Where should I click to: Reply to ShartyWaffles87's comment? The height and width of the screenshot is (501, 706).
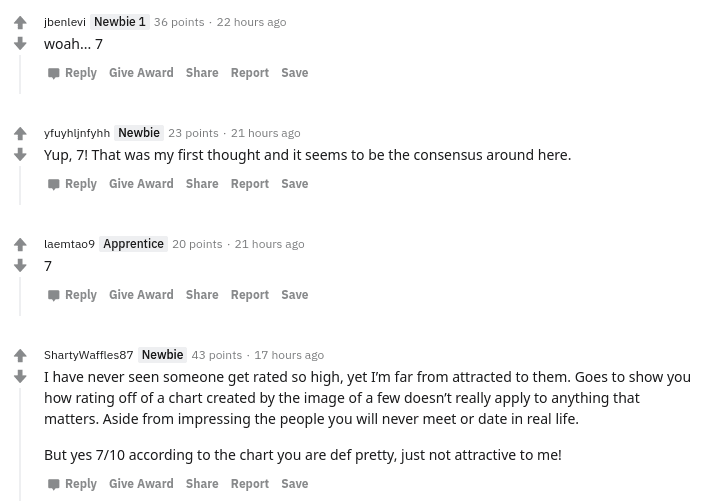pyautogui.click(x=72, y=484)
